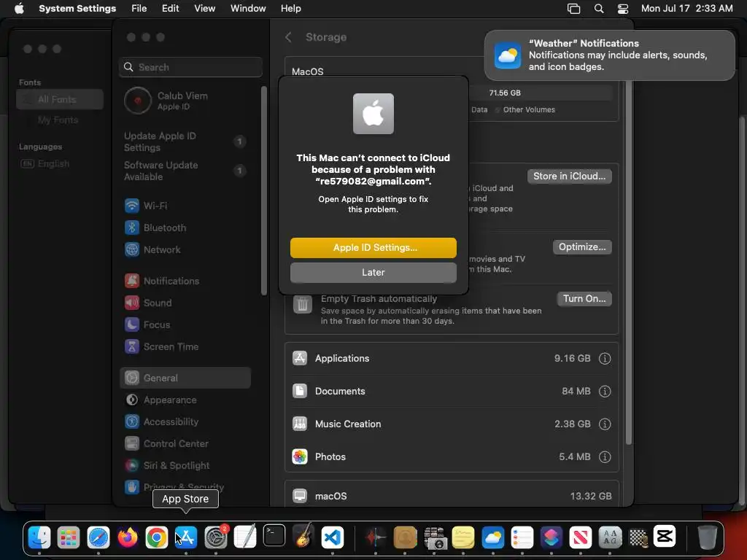
Task: Open Contacts from the dock
Action: tap(405, 537)
